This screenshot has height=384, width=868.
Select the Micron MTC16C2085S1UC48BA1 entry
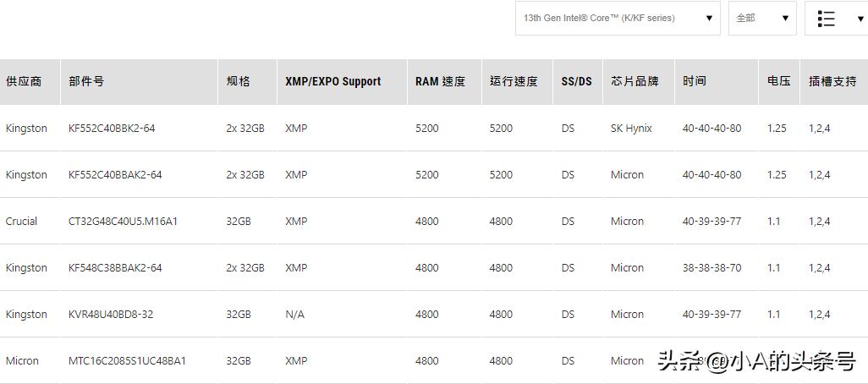pyautogui.click(x=127, y=361)
